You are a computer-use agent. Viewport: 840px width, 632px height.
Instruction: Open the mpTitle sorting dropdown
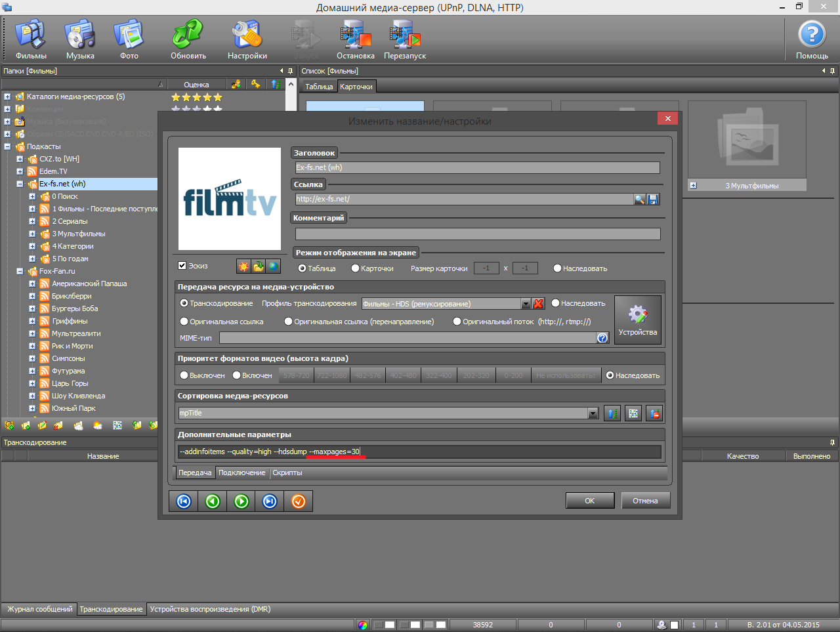(x=593, y=413)
